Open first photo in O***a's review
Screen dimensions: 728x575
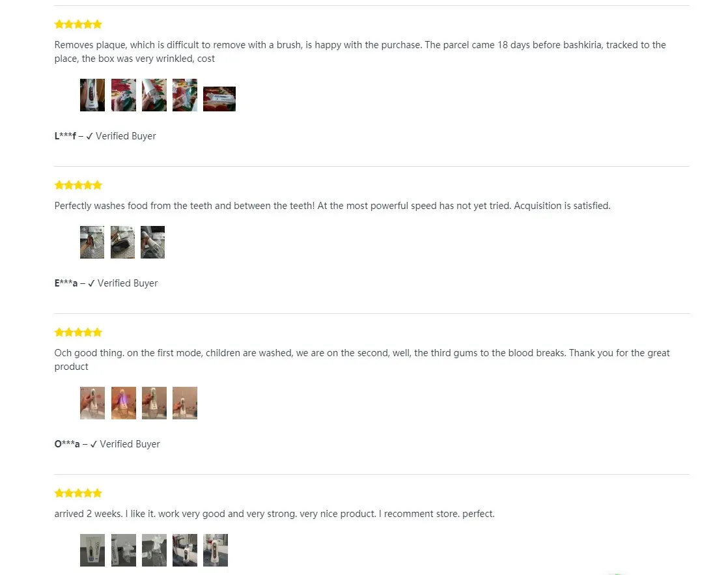(x=92, y=403)
